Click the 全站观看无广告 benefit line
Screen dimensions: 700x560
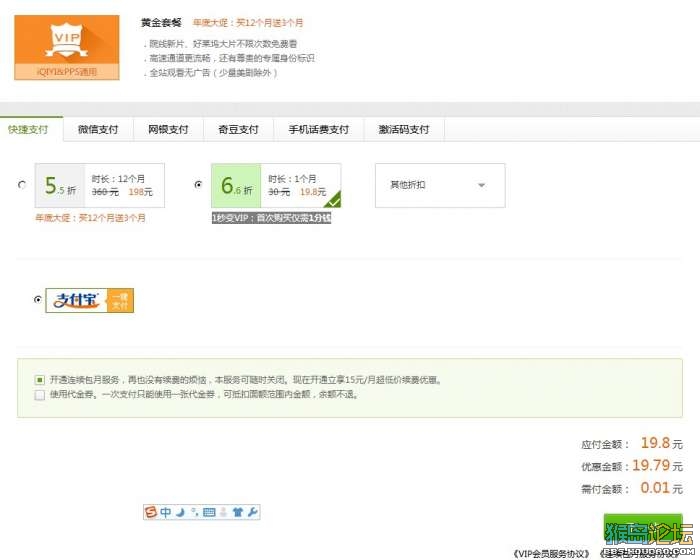pyautogui.click(x=211, y=72)
